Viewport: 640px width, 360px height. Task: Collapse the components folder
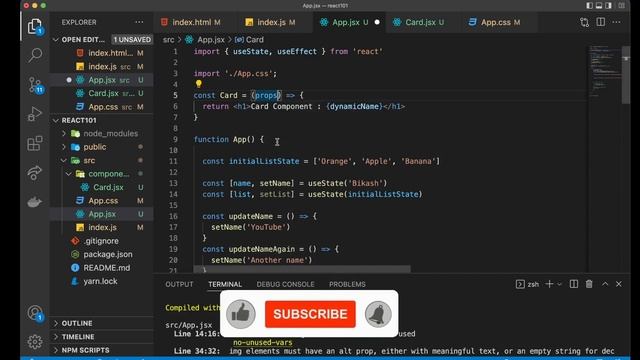click(x=69, y=174)
